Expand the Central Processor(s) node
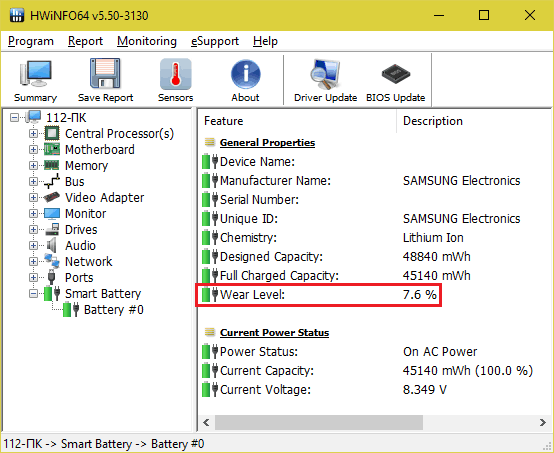This screenshot has width=554, height=453. (33, 134)
